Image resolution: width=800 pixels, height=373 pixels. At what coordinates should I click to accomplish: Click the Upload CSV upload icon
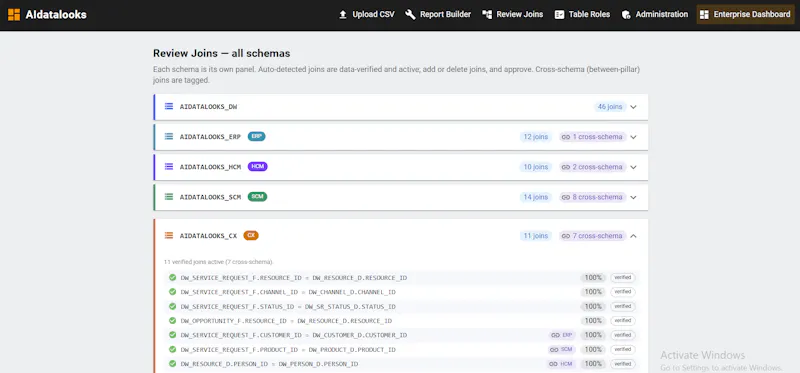343,15
